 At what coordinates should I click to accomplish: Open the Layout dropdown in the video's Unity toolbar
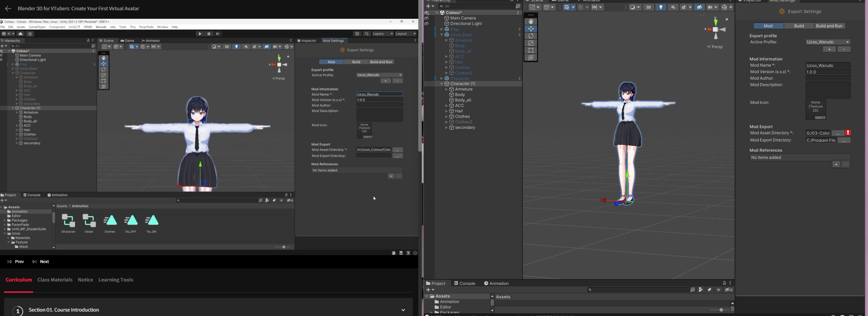point(406,34)
